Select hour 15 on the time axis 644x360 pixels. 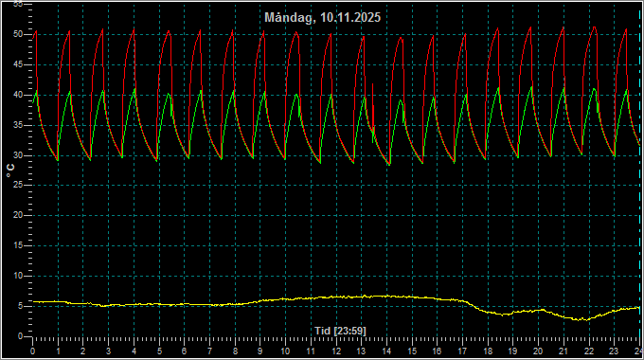click(412, 351)
